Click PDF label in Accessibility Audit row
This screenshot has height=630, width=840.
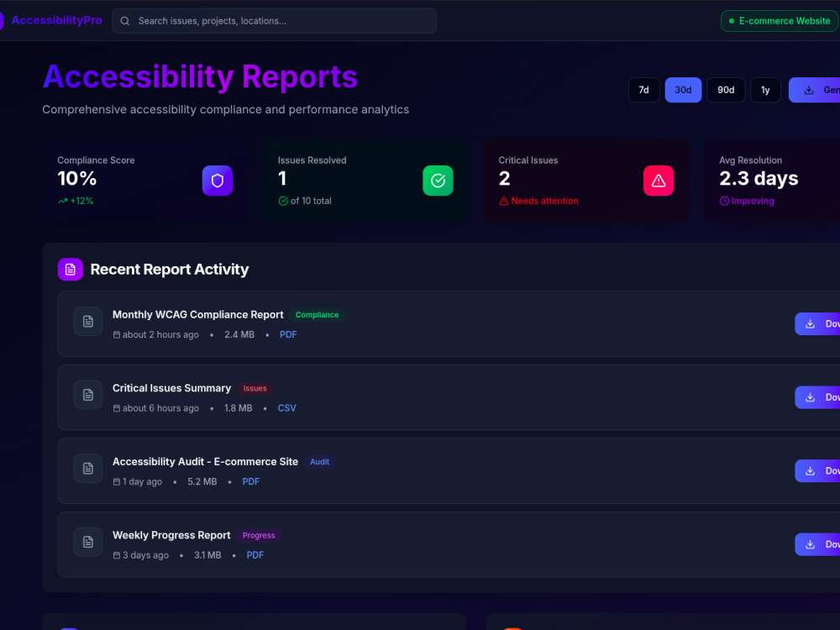coord(250,481)
